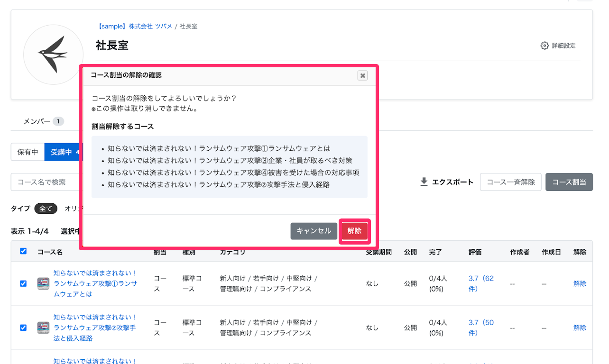The height and width of the screenshot is (364, 609).
Task: Click the 作成日 column header
Action: coord(551,252)
